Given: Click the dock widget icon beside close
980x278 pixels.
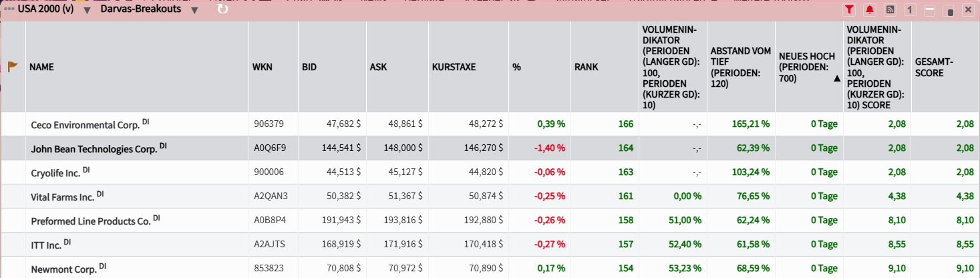Looking at the screenshot, I should (949, 11).
